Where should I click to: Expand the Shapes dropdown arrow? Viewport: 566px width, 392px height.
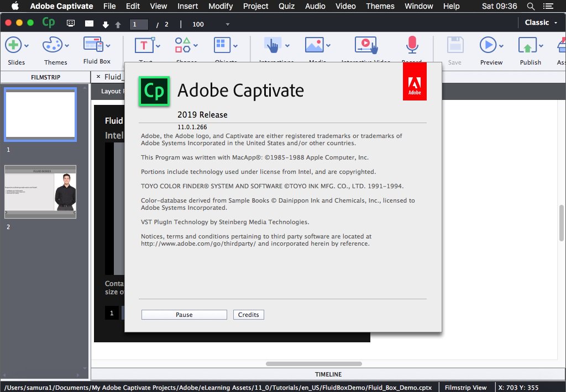(195, 46)
